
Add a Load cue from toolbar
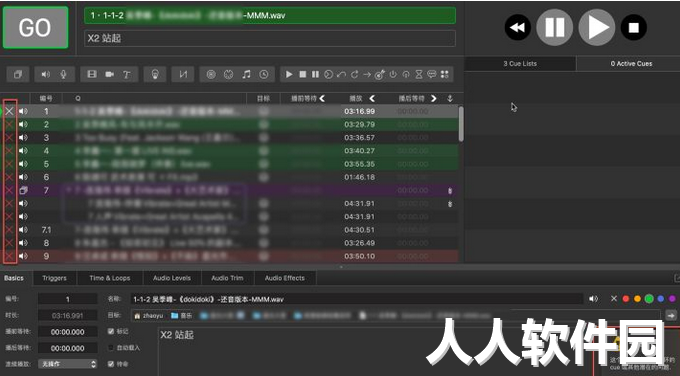(328, 75)
